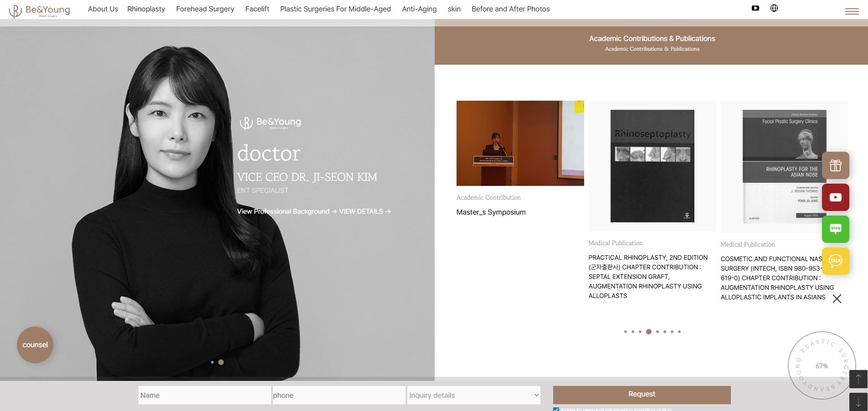
Task: Close the floating quick menu with X
Action: tap(837, 298)
